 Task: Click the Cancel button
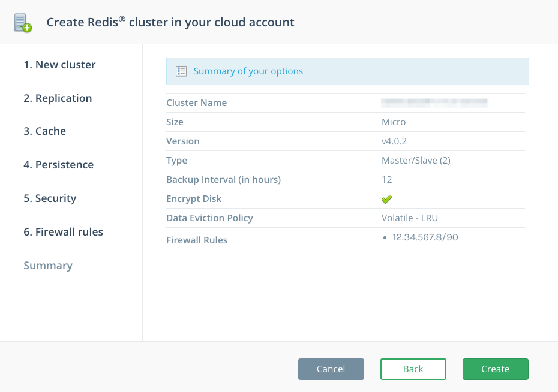click(331, 369)
